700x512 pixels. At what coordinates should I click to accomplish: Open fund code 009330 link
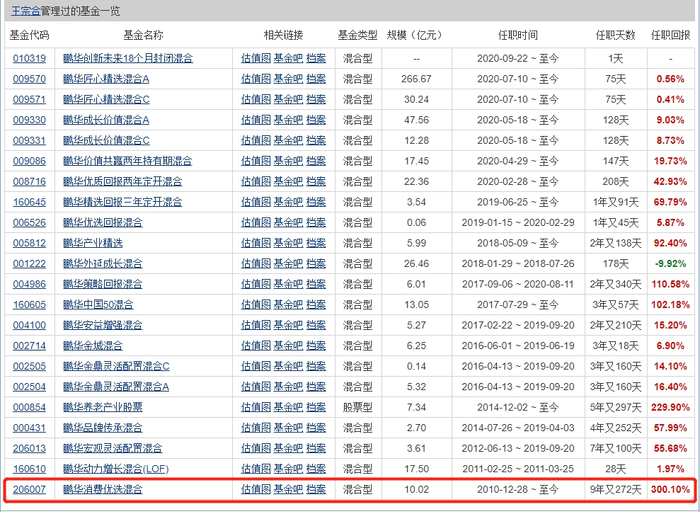coord(29,120)
